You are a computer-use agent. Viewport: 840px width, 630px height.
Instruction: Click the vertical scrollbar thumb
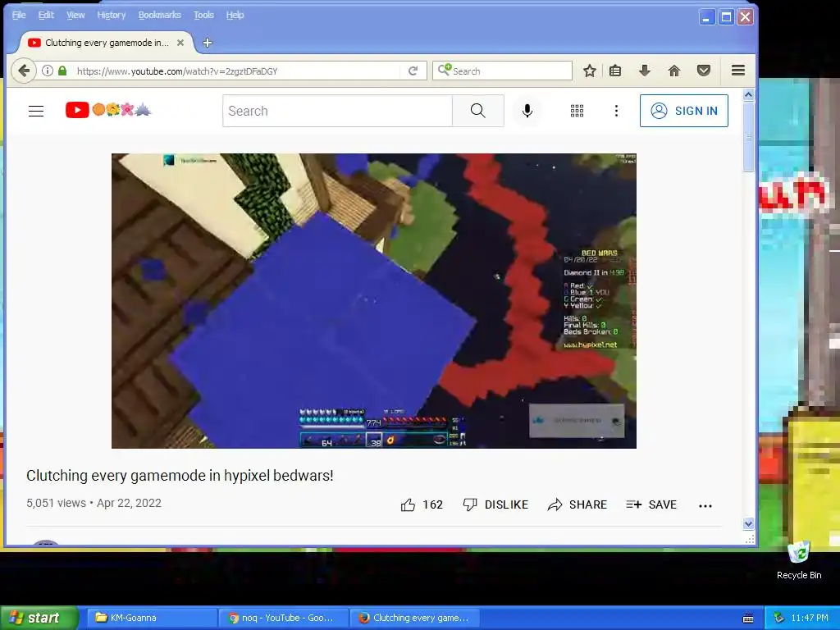748,137
